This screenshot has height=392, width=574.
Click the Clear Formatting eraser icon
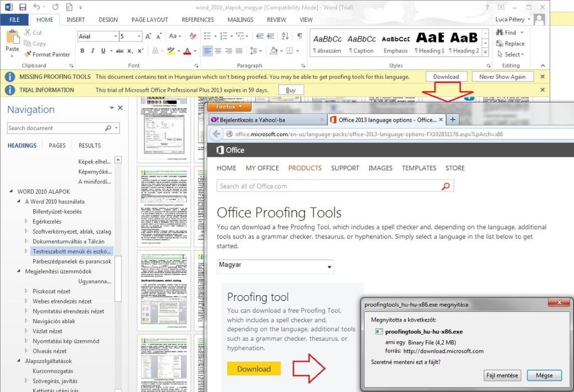click(x=193, y=36)
